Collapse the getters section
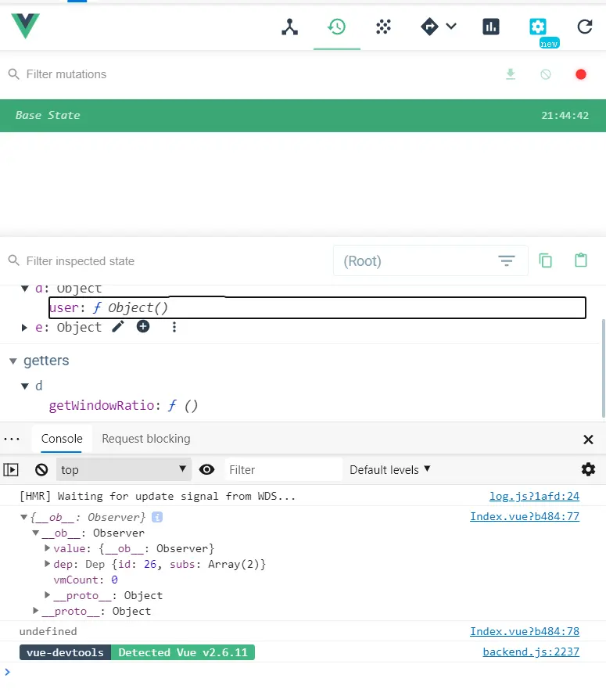606x700 pixels. point(13,361)
